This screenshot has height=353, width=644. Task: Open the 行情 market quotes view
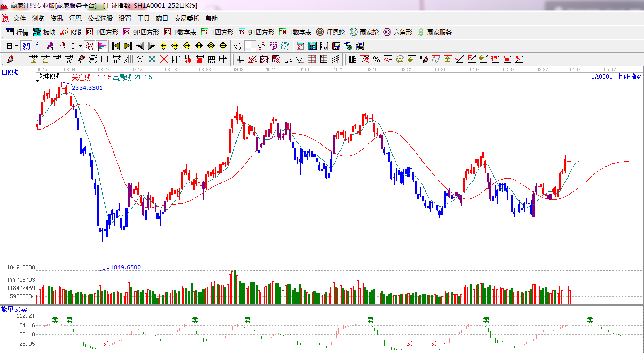point(17,32)
